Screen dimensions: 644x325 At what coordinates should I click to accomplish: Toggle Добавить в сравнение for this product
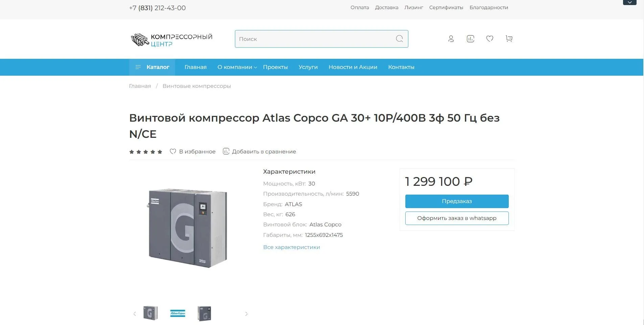[259, 152]
